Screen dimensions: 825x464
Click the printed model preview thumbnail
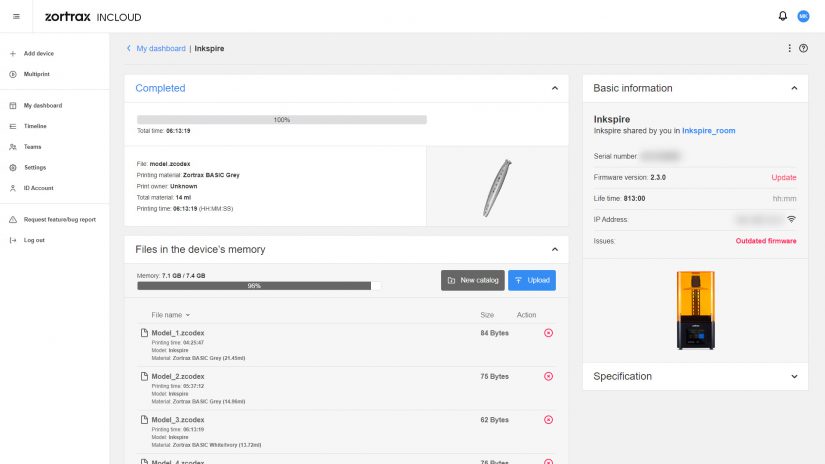click(x=497, y=187)
